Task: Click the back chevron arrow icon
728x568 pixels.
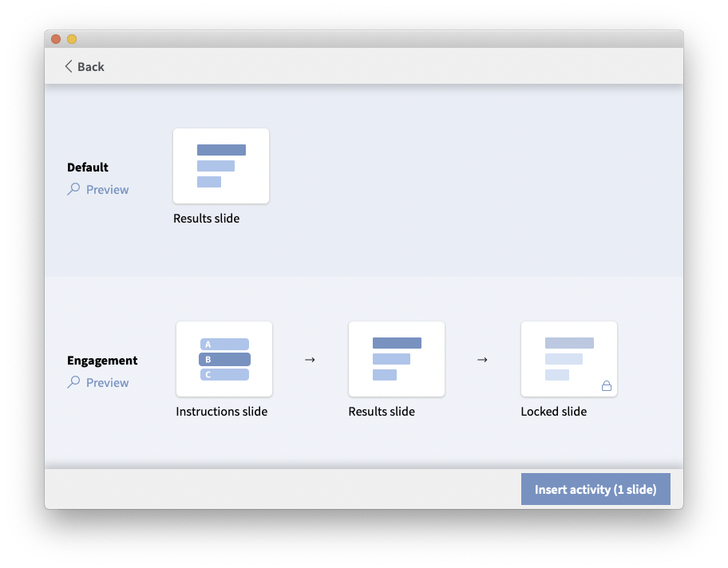Action: click(69, 66)
